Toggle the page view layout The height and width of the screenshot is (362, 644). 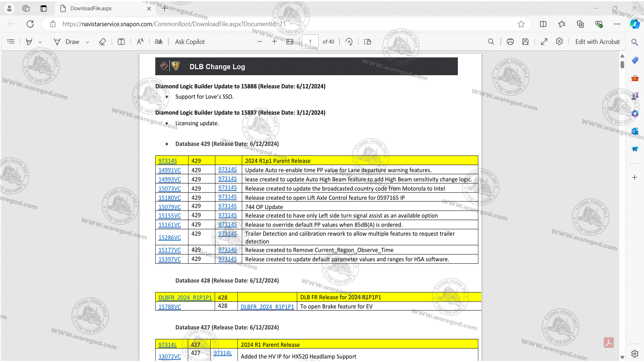pos(368,42)
